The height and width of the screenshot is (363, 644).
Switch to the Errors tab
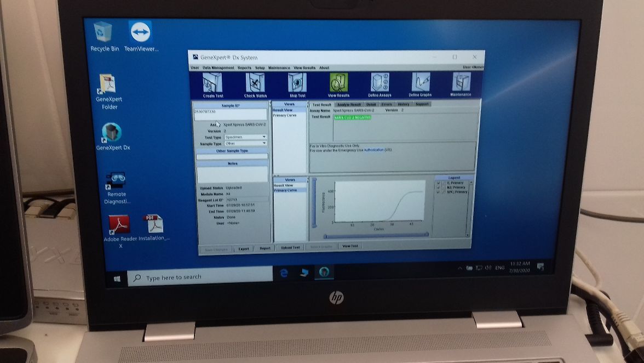[387, 104]
